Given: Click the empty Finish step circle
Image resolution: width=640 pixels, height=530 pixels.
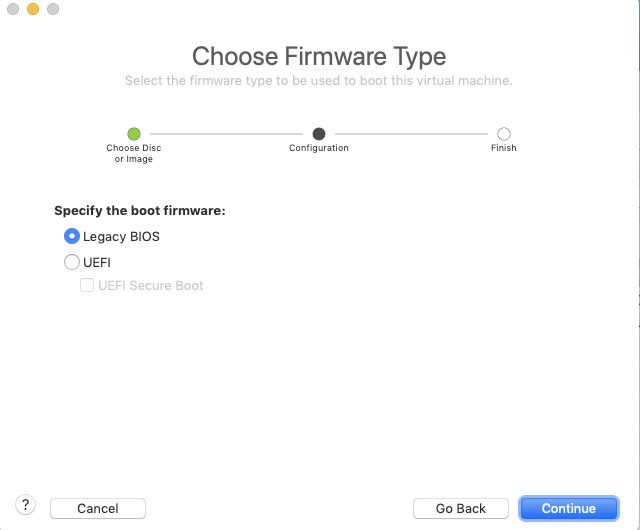Looking at the screenshot, I should click(504, 134).
